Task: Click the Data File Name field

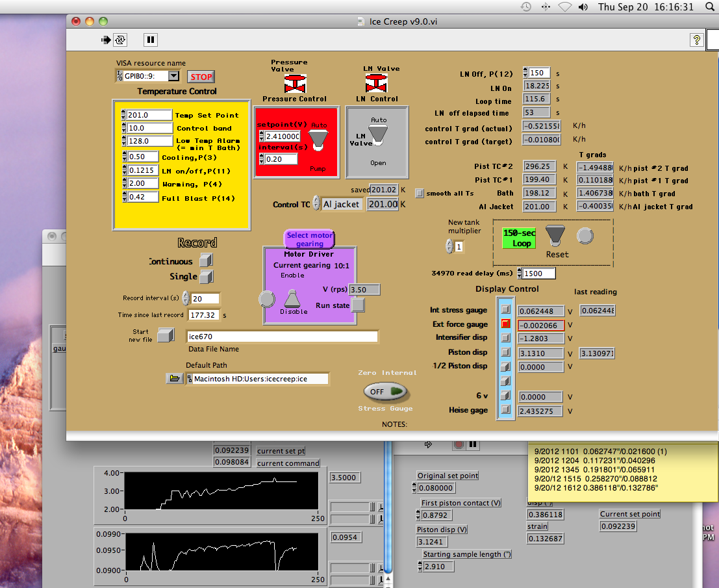Action: pos(281,337)
